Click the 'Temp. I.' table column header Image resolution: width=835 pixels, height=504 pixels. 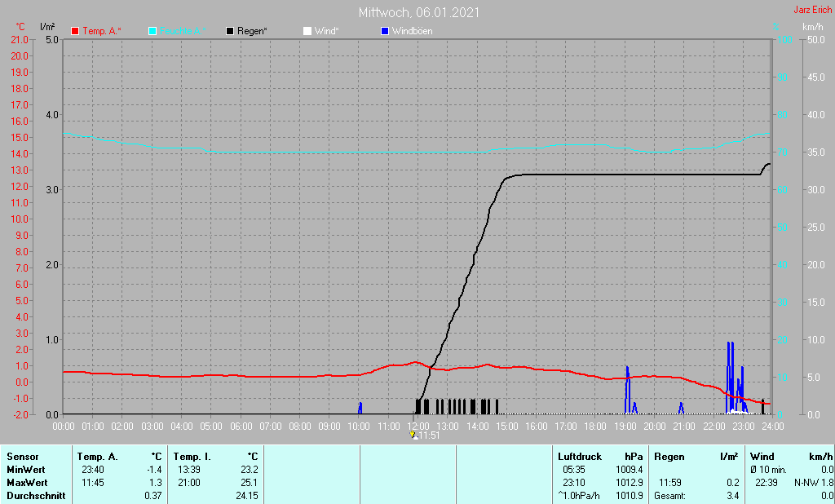pyautogui.click(x=192, y=457)
